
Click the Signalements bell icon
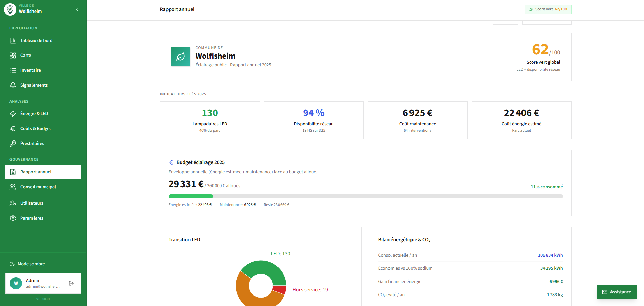click(x=13, y=85)
